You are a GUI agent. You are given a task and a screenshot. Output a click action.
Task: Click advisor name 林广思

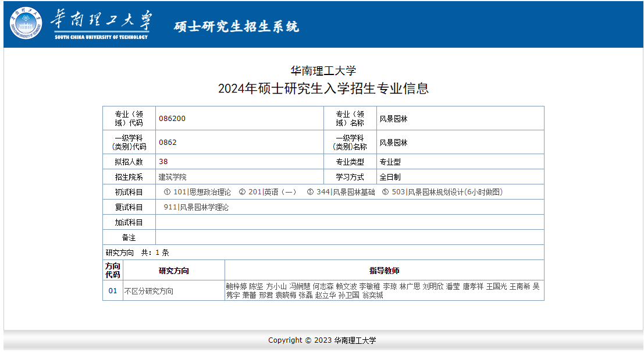point(410,286)
